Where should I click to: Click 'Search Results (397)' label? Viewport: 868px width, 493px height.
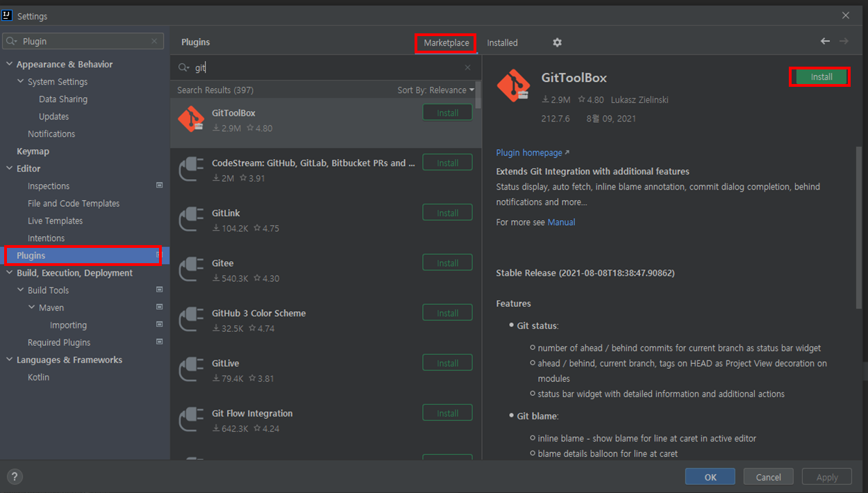click(215, 90)
